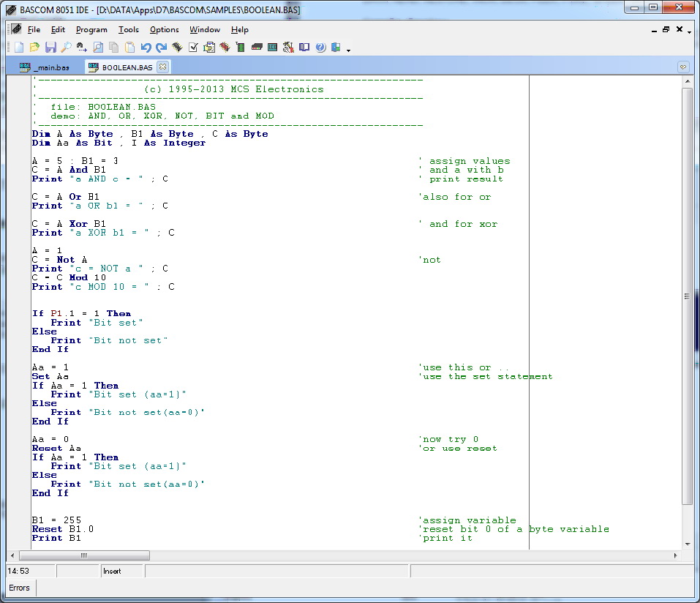Click the line "Dim Aa As Bit , I As Integer"
The height and width of the screenshot is (603, 700).
tap(118, 143)
